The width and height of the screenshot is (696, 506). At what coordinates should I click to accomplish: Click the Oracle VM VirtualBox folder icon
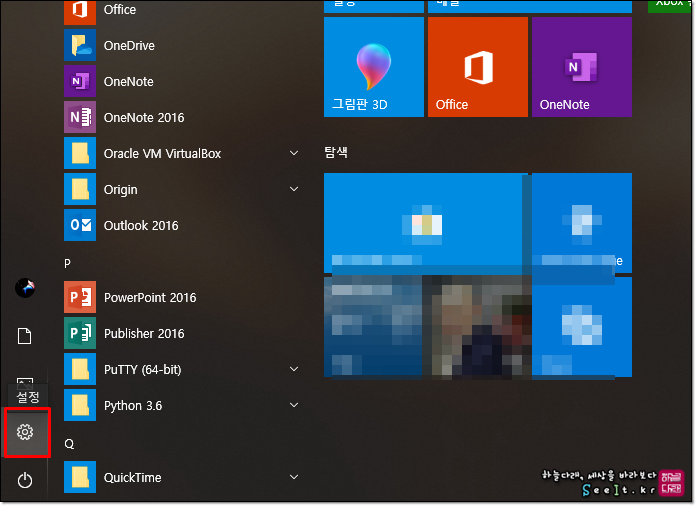click(80, 153)
